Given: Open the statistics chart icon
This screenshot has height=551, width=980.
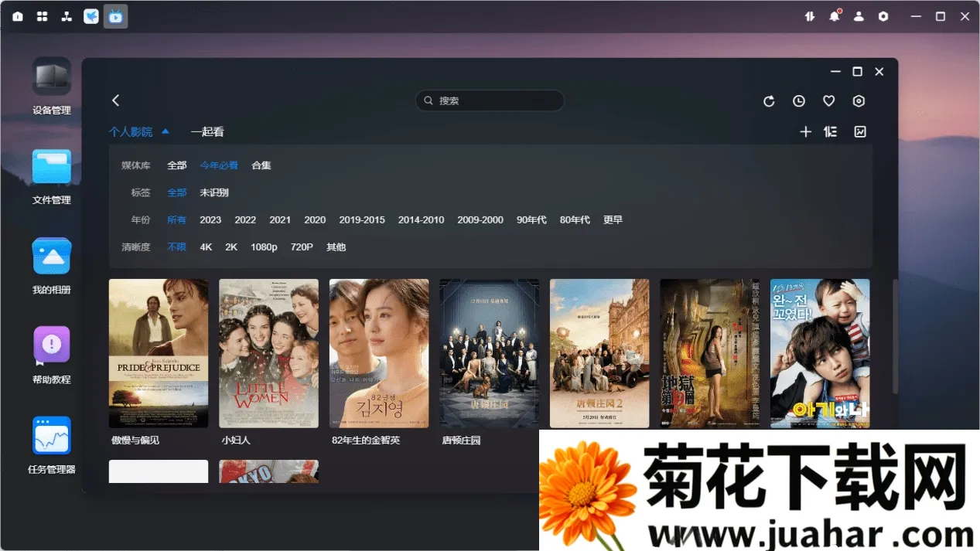Looking at the screenshot, I should click(860, 132).
